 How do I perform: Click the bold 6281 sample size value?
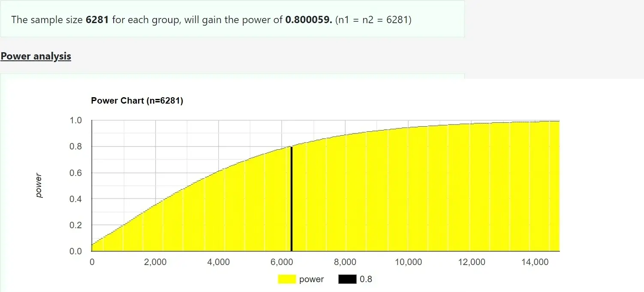point(97,20)
